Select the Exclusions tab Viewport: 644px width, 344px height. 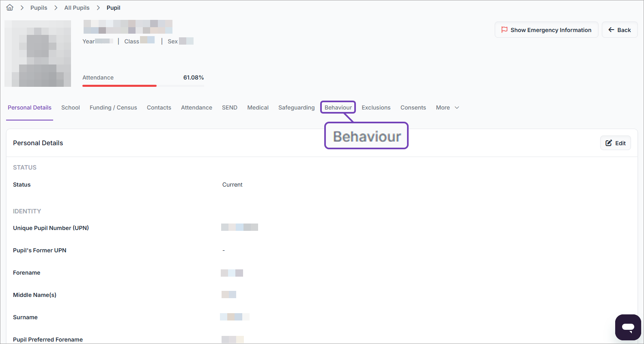[x=376, y=107]
